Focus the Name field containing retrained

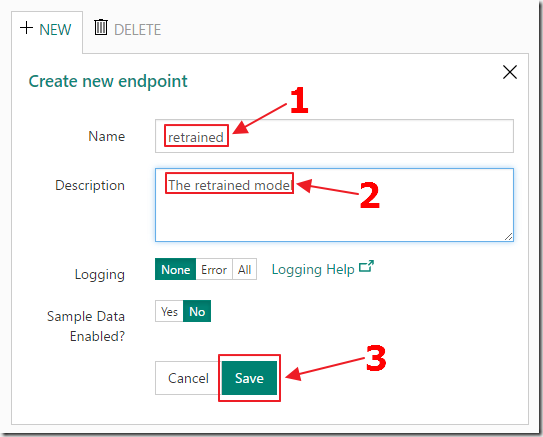coord(334,136)
